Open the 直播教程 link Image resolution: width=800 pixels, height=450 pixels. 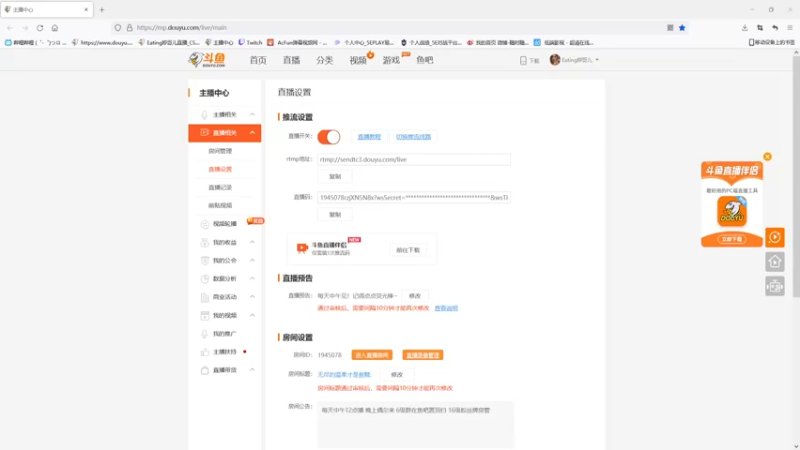pos(369,137)
